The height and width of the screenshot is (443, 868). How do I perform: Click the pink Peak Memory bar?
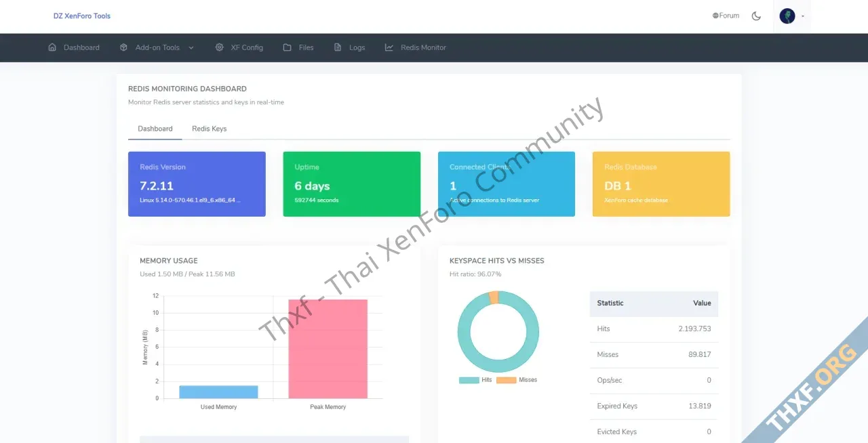328,349
